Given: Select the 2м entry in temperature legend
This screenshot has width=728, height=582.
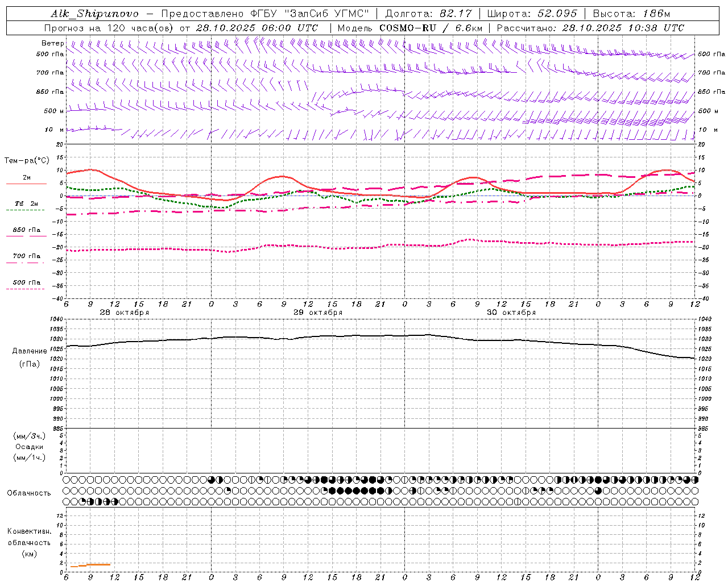Looking at the screenshot, I should pyautogui.click(x=27, y=178).
